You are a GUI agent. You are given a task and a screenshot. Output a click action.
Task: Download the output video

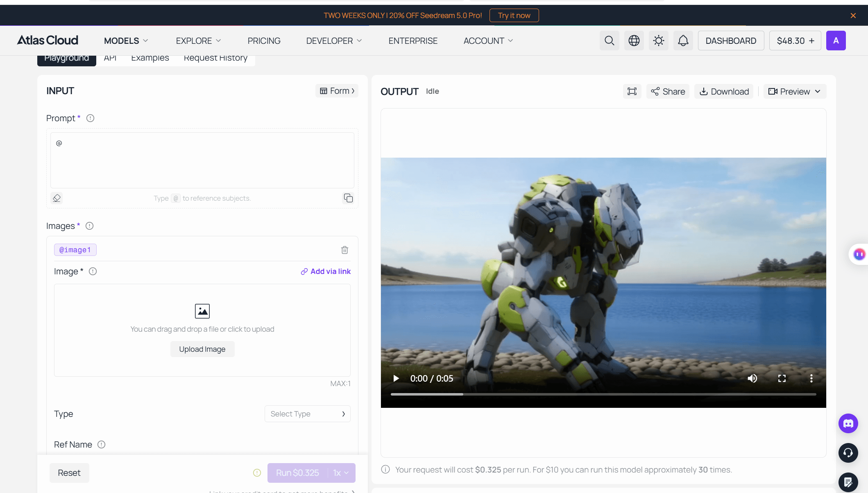click(x=724, y=91)
